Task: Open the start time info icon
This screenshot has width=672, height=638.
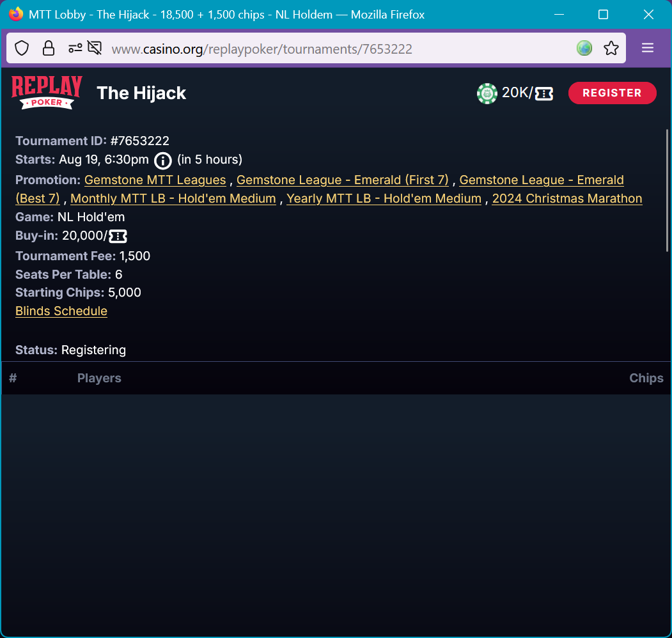Action: 163,160
